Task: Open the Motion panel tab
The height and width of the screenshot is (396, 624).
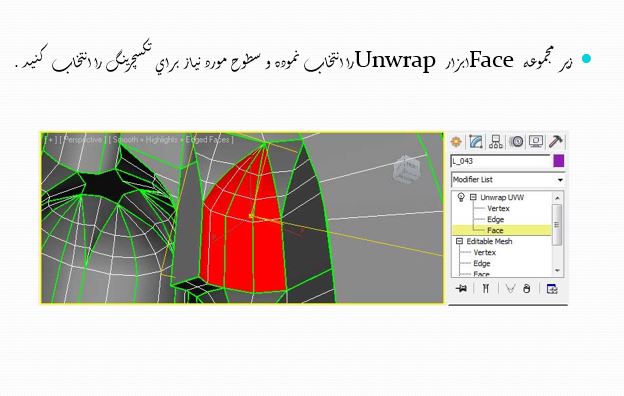Action: 517,142
